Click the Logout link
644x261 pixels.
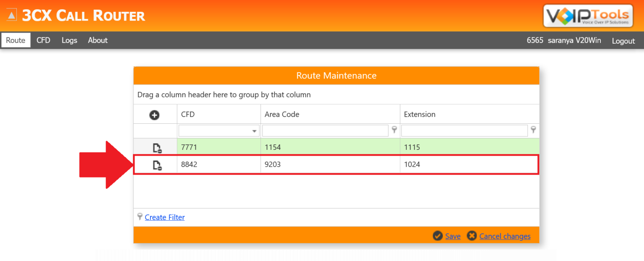coord(623,41)
